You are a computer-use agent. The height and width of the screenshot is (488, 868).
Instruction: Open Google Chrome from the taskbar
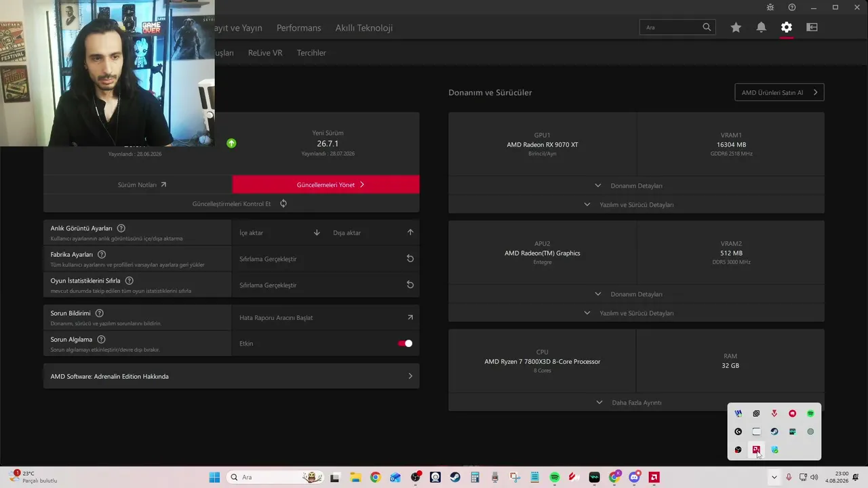tap(376, 477)
